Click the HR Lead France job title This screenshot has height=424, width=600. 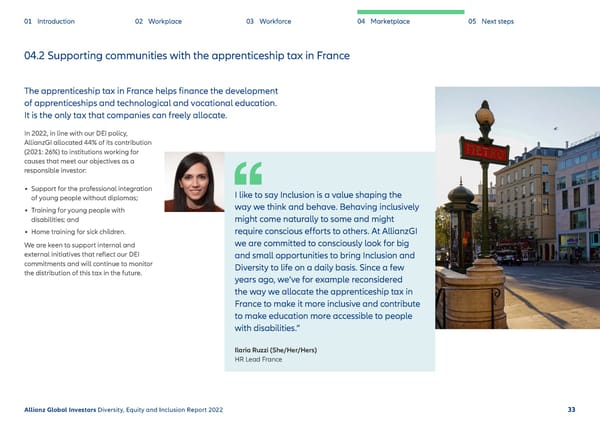coord(257,359)
